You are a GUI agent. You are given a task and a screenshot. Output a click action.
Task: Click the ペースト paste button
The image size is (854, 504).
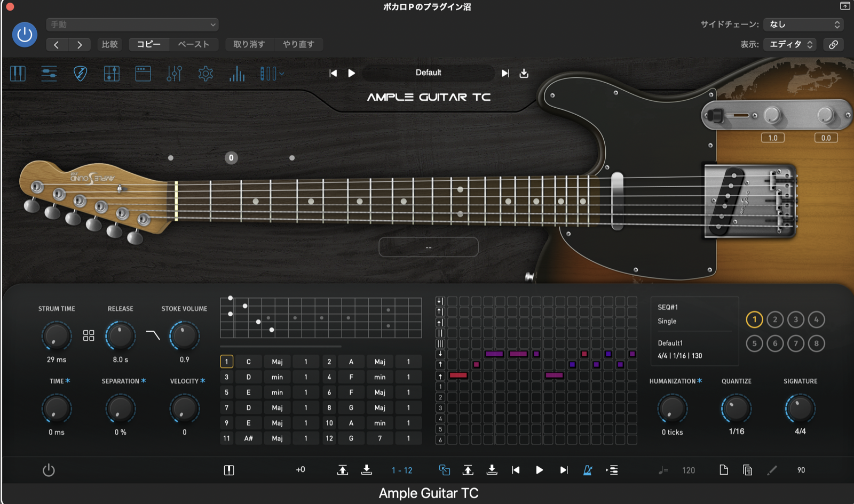coord(194,44)
